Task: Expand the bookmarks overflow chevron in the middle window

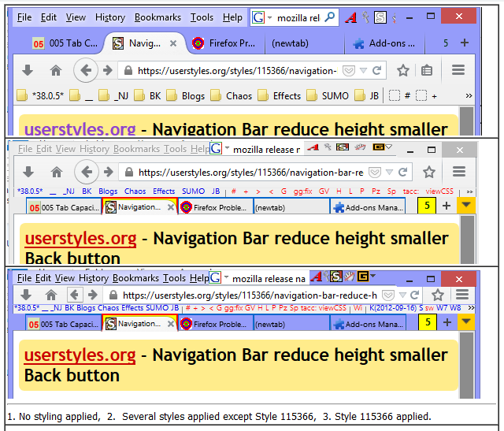Action: [x=469, y=191]
